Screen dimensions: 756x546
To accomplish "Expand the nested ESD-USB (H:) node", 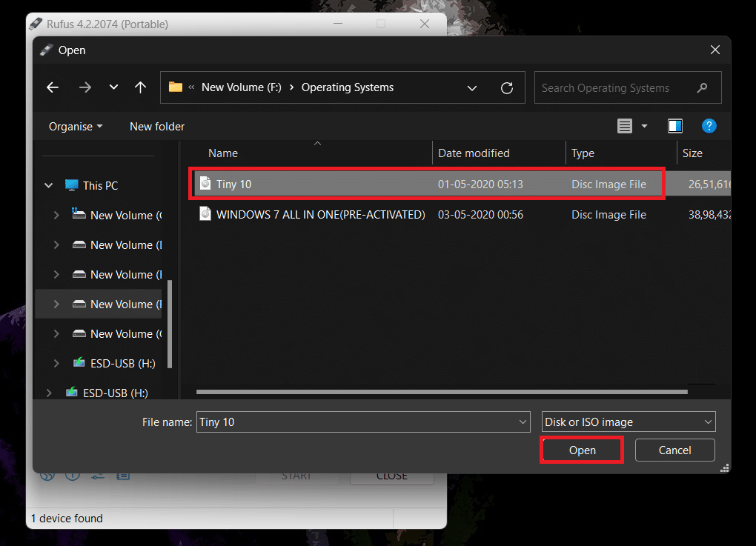I will tap(56, 363).
